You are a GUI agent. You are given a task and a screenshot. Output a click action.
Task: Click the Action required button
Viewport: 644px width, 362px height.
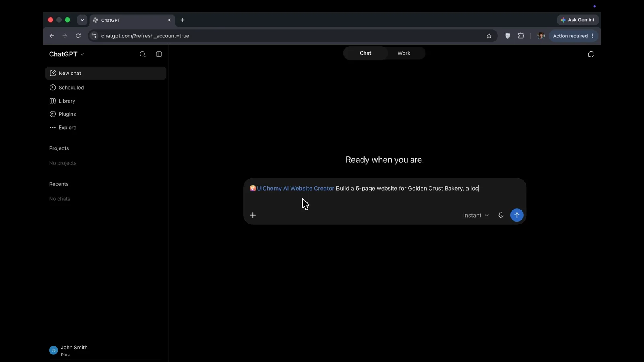pyautogui.click(x=573, y=36)
